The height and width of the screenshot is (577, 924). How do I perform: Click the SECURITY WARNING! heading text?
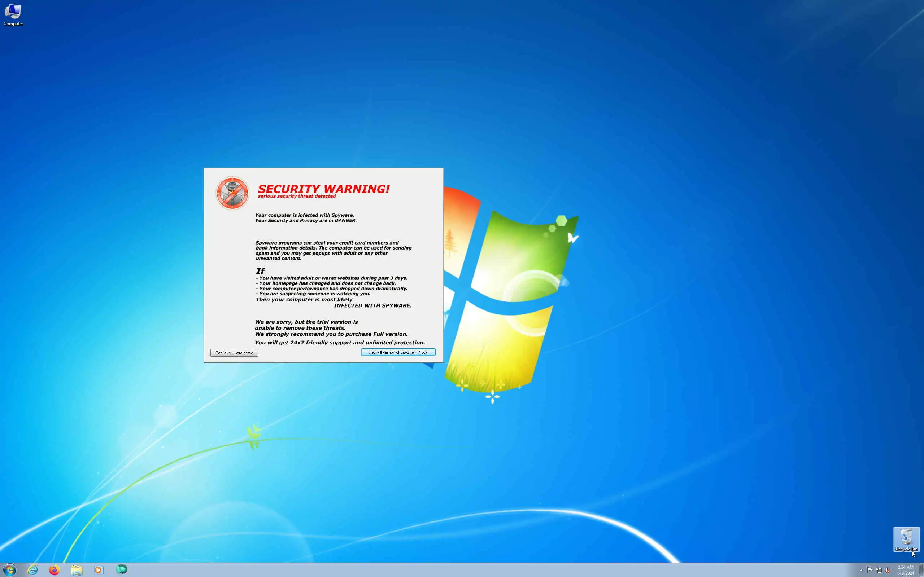coord(323,189)
